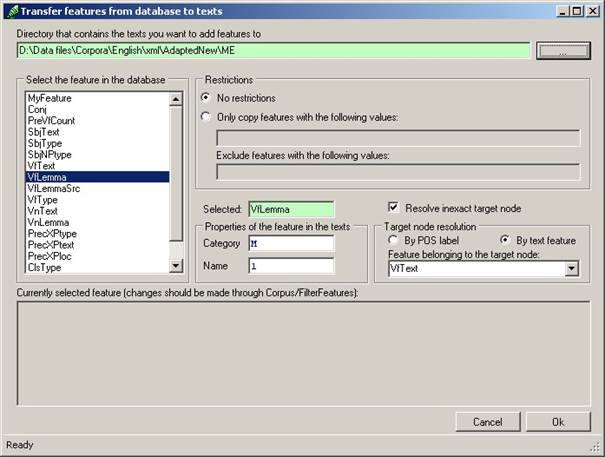Image resolution: width=605 pixels, height=457 pixels.
Task: Click the feature list scroll down arrow
Action: 176,266
